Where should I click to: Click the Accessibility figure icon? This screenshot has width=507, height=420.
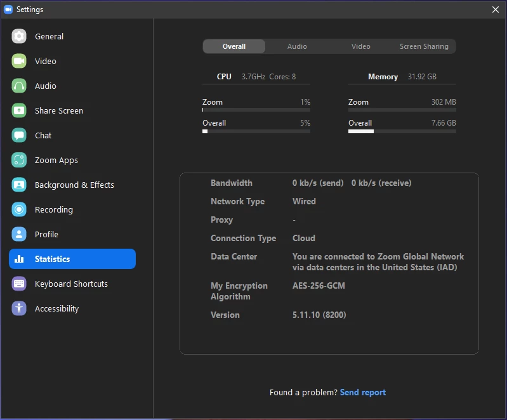pyautogui.click(x=19, y=308)
